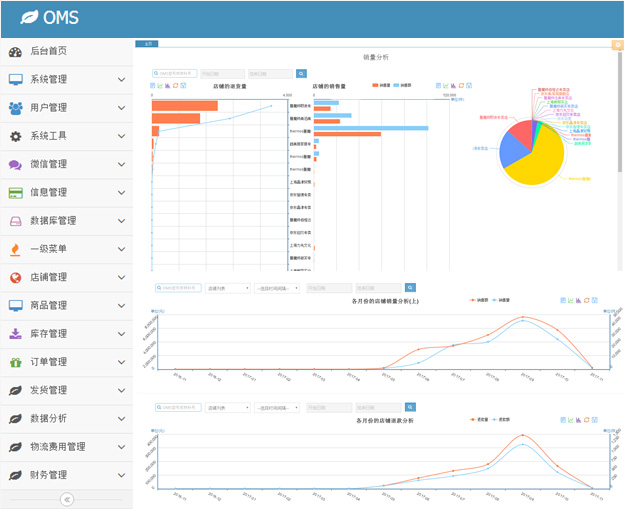
Task: Open 店铺列表 dropdown above 各月份的店铺退款分析 chart
Action: [228, 408]
